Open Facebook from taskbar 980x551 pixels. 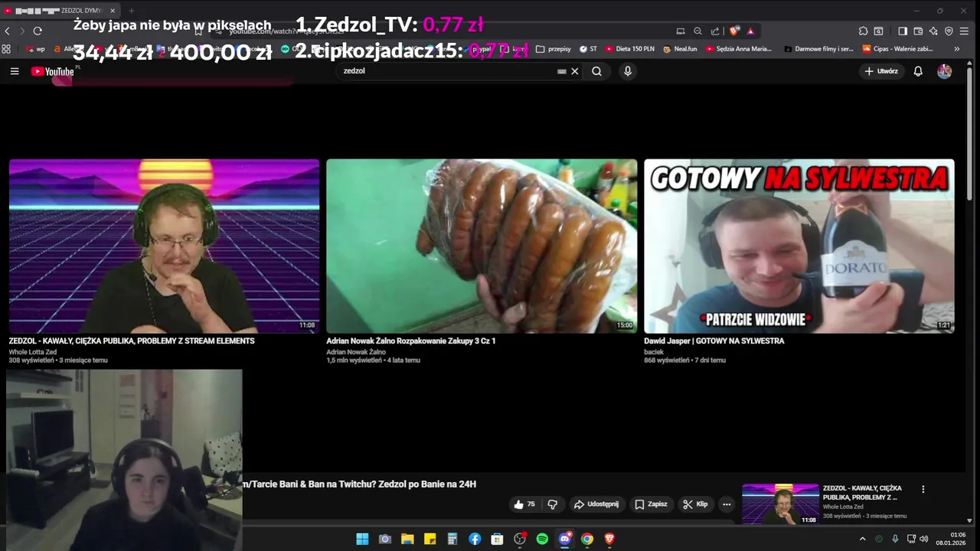point(475,539)
